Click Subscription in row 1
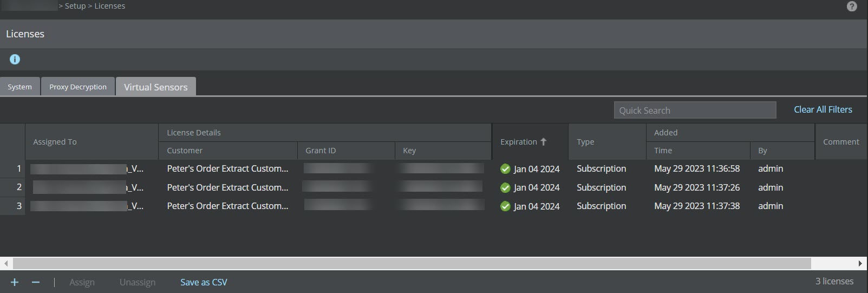Screen dimensions: 868x293 coord(601,169)
